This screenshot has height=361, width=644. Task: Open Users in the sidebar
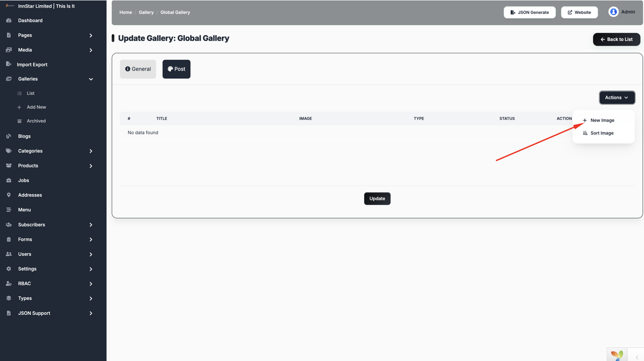click(25, 254)
